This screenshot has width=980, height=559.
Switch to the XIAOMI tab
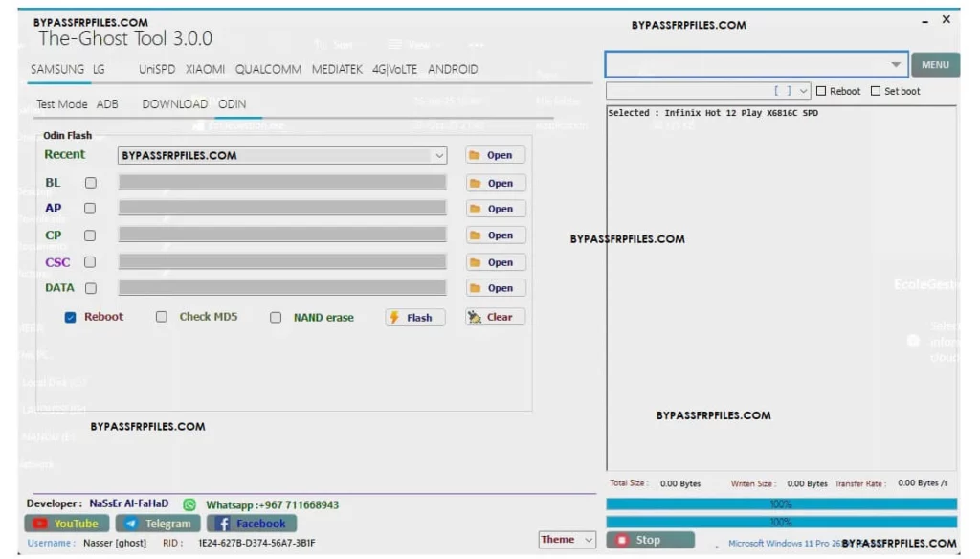point(205,70)
